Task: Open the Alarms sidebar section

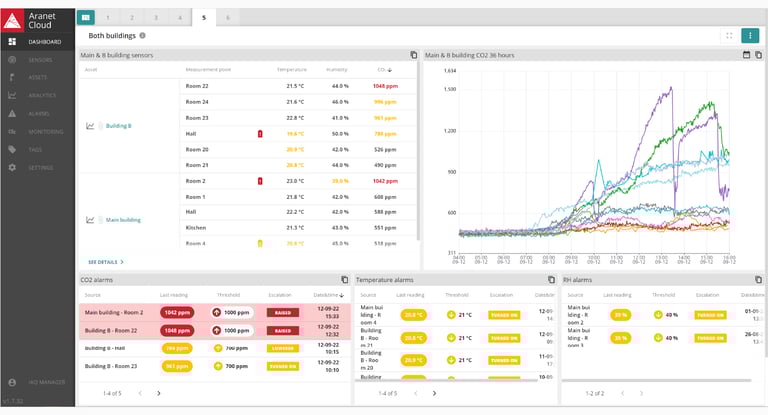Action: (x=38, y=114)
